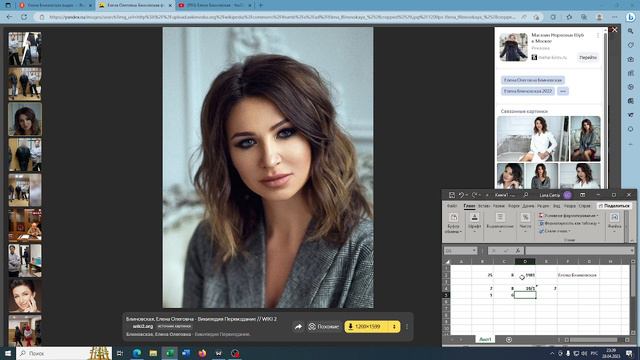Click the share arrow icon under photo

click(298, 327)
